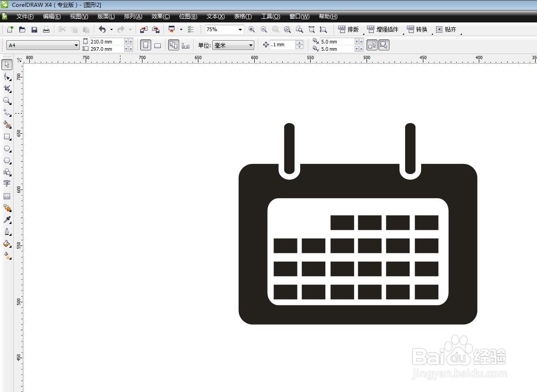
Task: Select the Eyedropper tool
Action: coord(7,220)
